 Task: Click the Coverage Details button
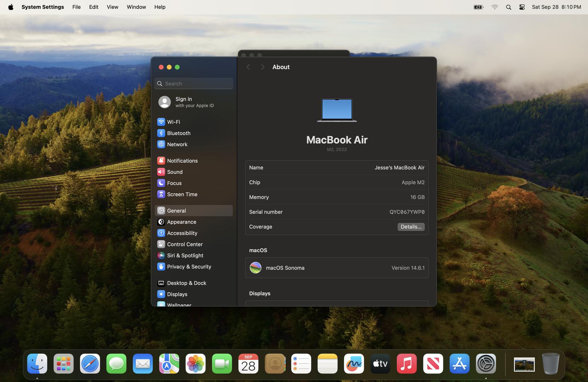[411, 227]
